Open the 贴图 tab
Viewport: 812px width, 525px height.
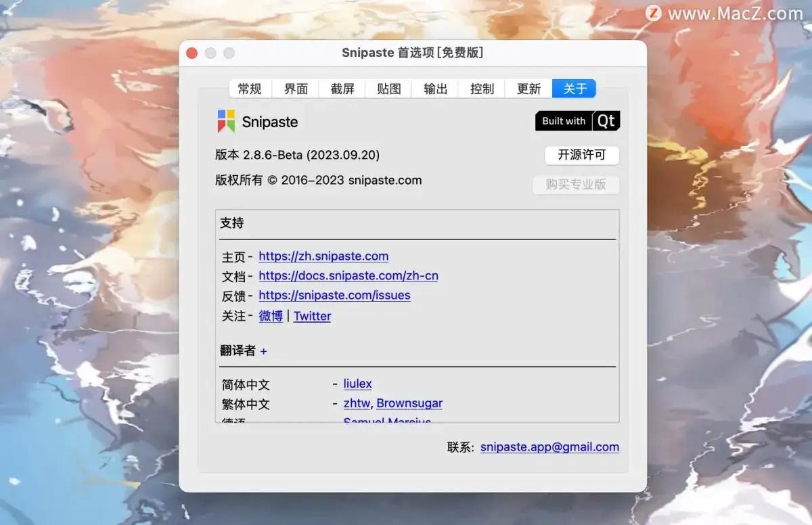click(x=388, y=88)
